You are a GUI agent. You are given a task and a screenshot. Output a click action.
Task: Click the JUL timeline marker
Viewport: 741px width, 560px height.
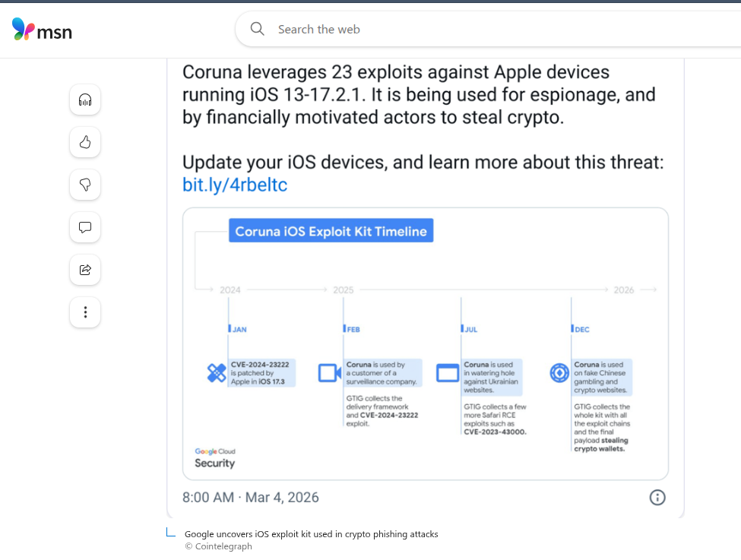pos(470,329)
